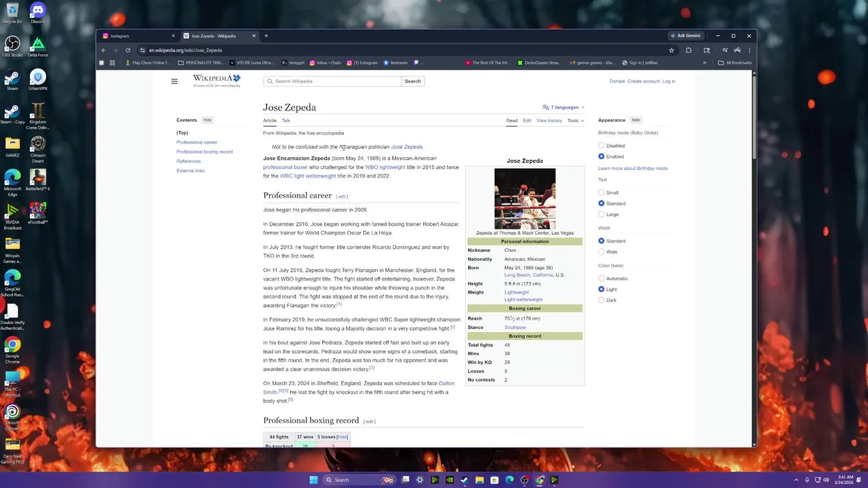
Task: Open File Explorer from the taskbar
Action: [479, 480]
